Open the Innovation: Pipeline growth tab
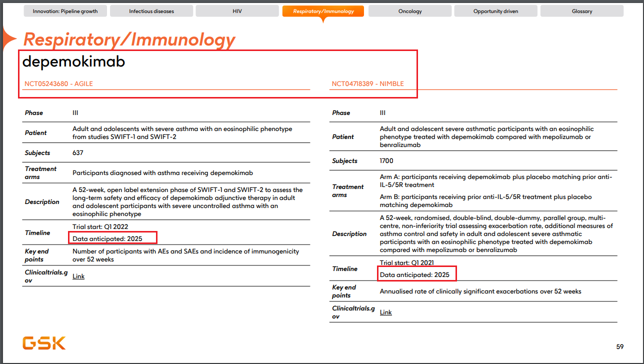 tap(65, 10)
